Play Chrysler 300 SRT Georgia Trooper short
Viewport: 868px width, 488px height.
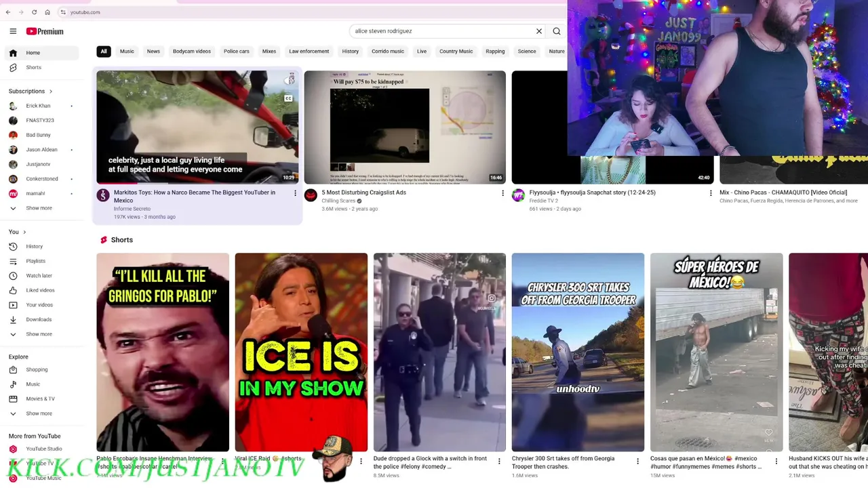click(578, 352)
